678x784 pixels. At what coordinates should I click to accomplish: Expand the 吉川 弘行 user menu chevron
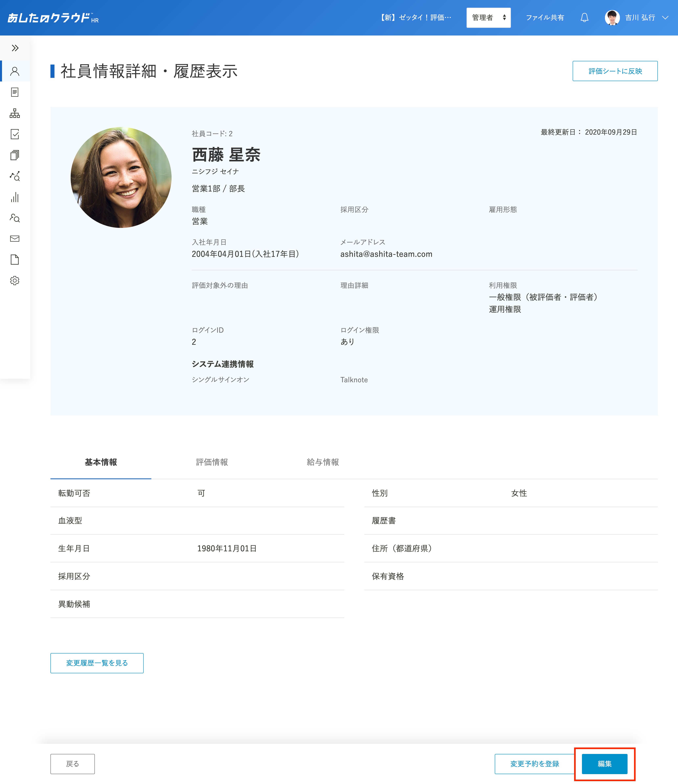tap(665, 17)
